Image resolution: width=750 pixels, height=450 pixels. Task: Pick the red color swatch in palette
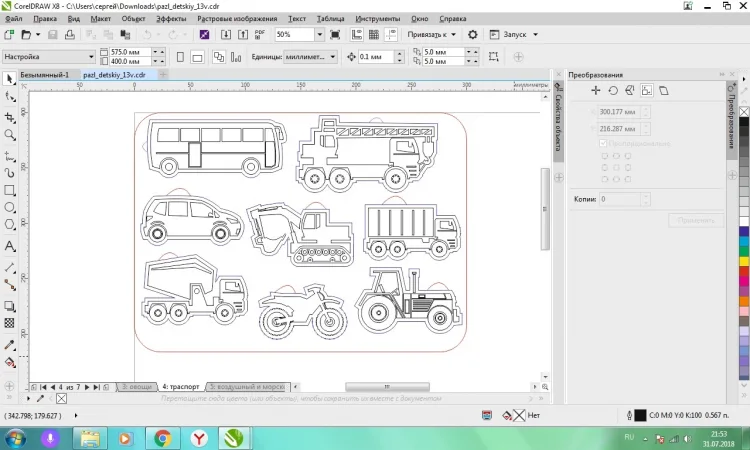[x=744, y=271]
